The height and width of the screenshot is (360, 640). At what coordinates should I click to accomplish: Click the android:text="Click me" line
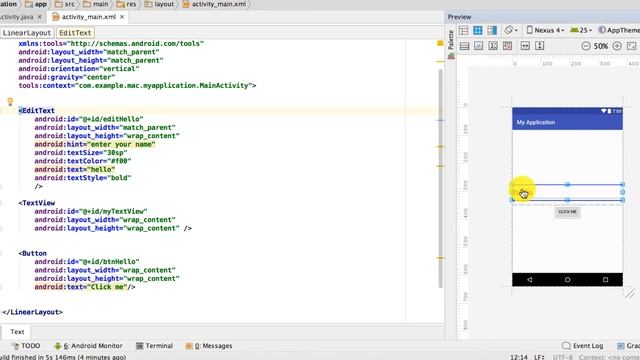(85, 287)
